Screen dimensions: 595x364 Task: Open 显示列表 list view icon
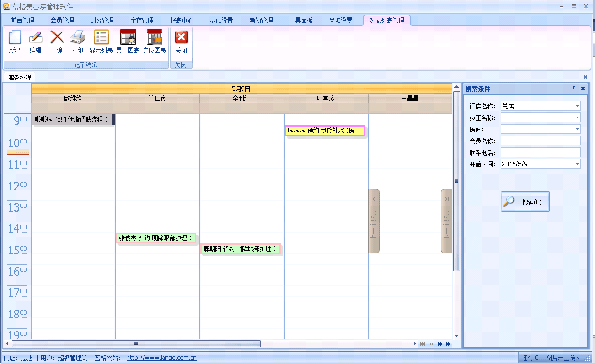coord(101,38)
